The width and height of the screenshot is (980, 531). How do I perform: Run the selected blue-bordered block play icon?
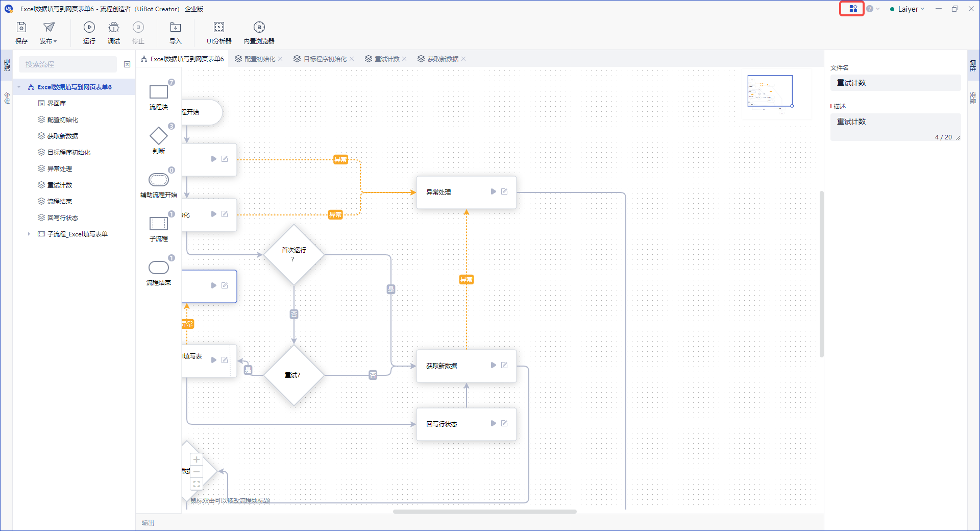click(214, 285)
